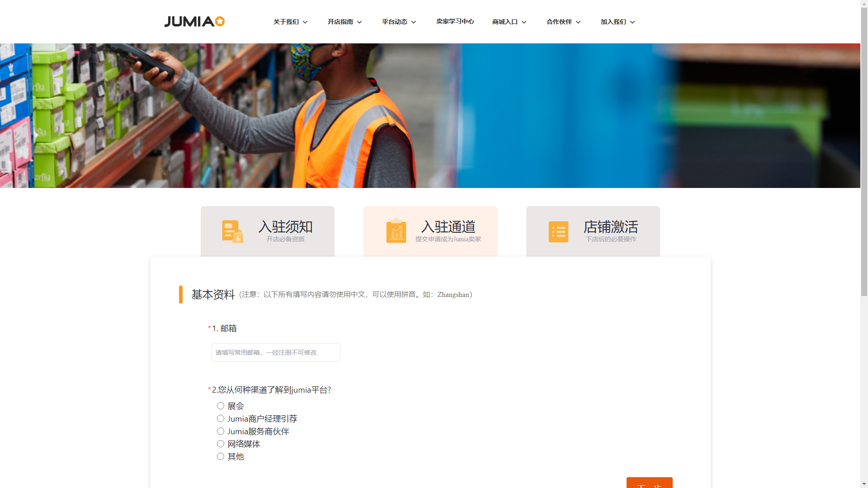This screenshot has height=488, width=868.
Task: Click the orange 下一步 button
Action: click(649, 483)
